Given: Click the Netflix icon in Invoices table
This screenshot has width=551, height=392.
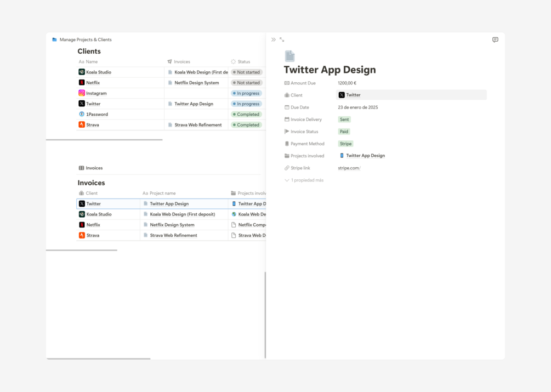Looking at the screenshot, I should click(x=82, y=225).
